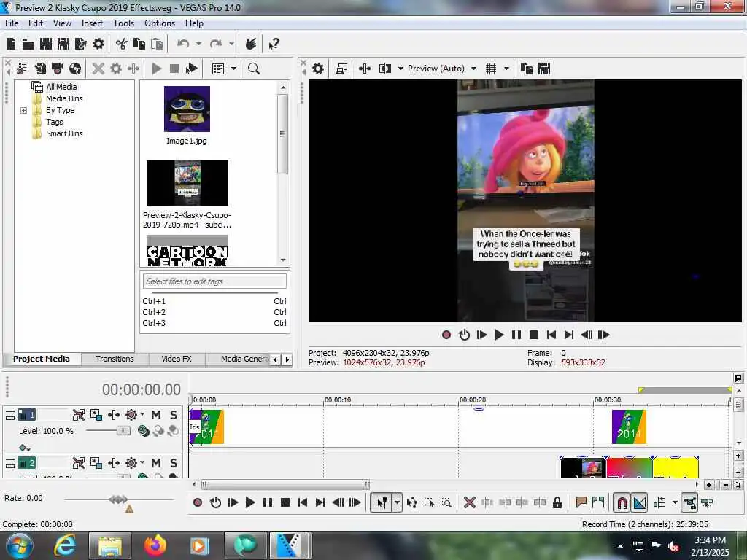
Task: Copy selection using the Copy icon
Action: tap(139, 44)
